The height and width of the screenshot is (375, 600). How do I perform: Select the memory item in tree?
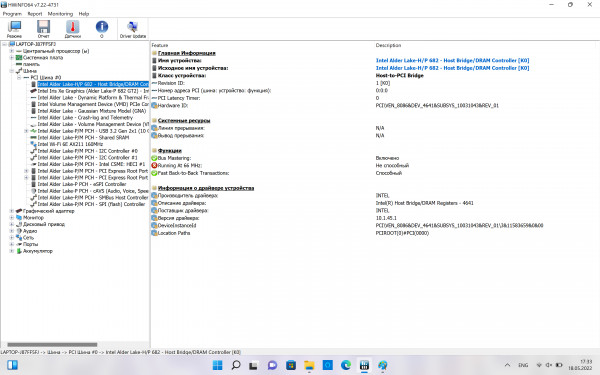31,64
